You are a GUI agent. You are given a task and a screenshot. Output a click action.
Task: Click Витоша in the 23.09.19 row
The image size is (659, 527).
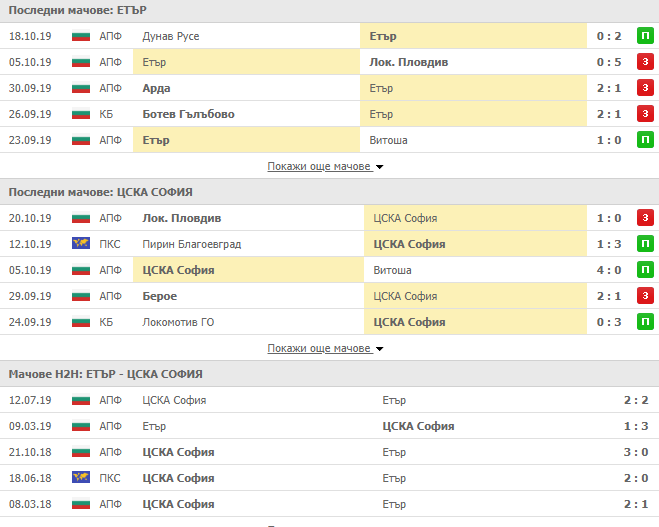click(x=388, y=140)
